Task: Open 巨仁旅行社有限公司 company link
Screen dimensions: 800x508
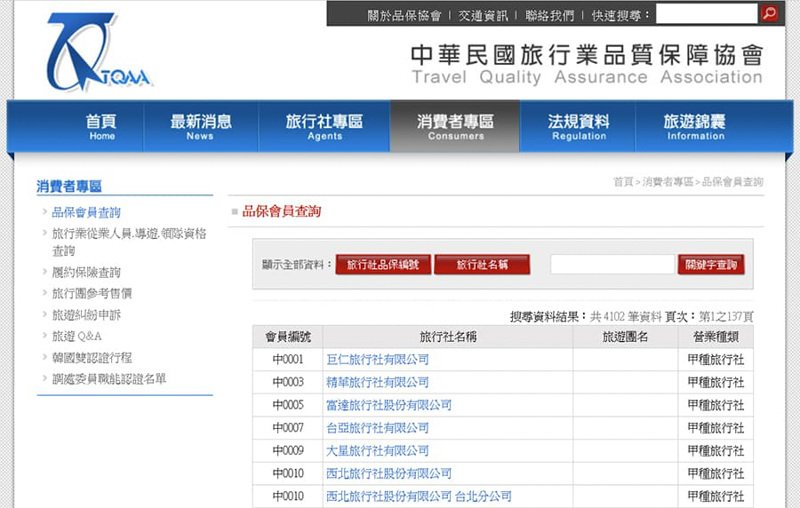Action: click(377, 359)
